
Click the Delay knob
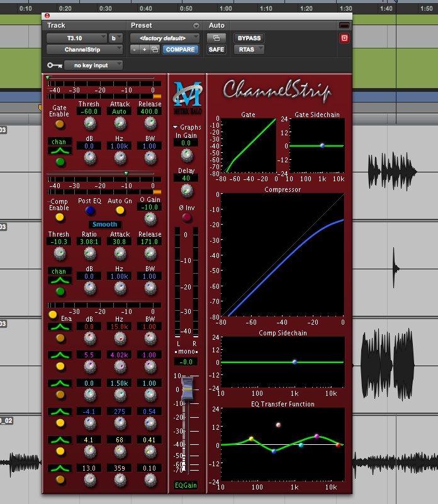tap(186, 191)
